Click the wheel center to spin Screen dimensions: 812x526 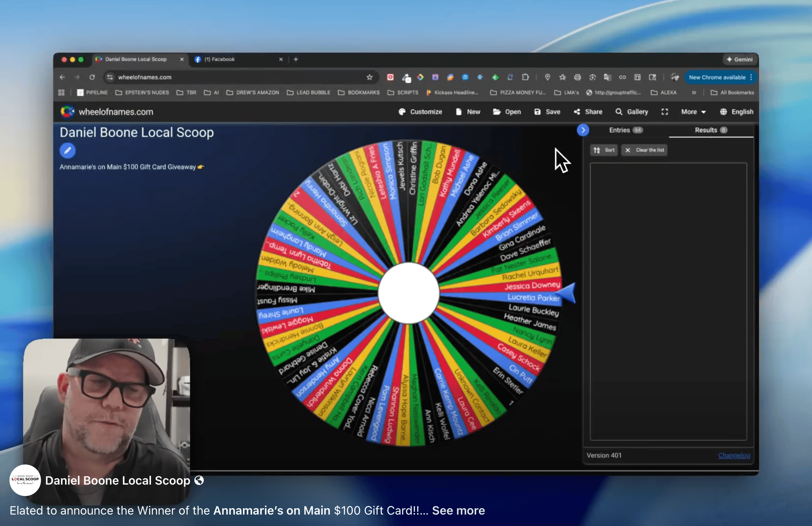point(409,293)
